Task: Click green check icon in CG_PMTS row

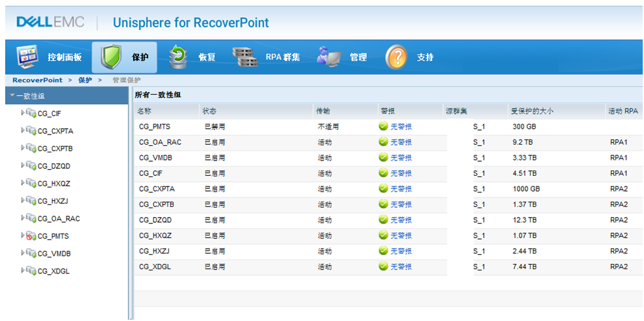Action: coord(383,126)
